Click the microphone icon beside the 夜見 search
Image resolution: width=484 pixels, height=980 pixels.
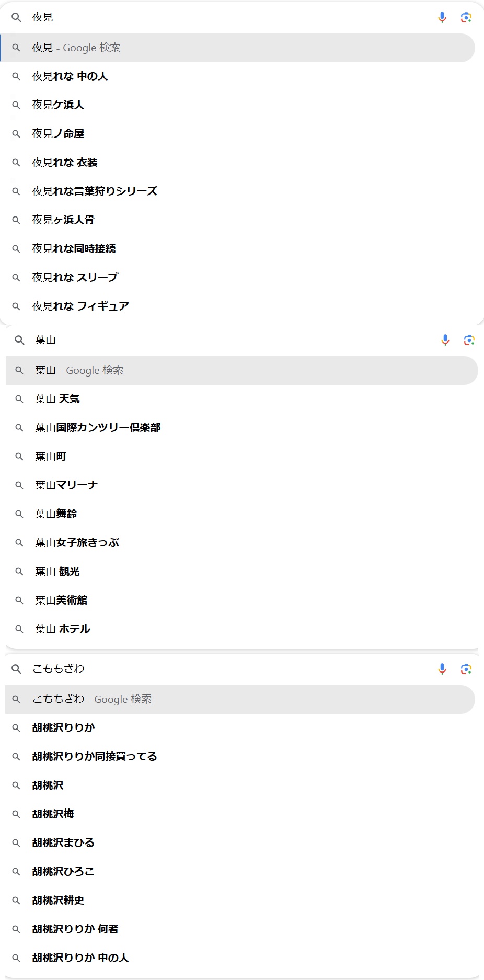click(442, 17)
